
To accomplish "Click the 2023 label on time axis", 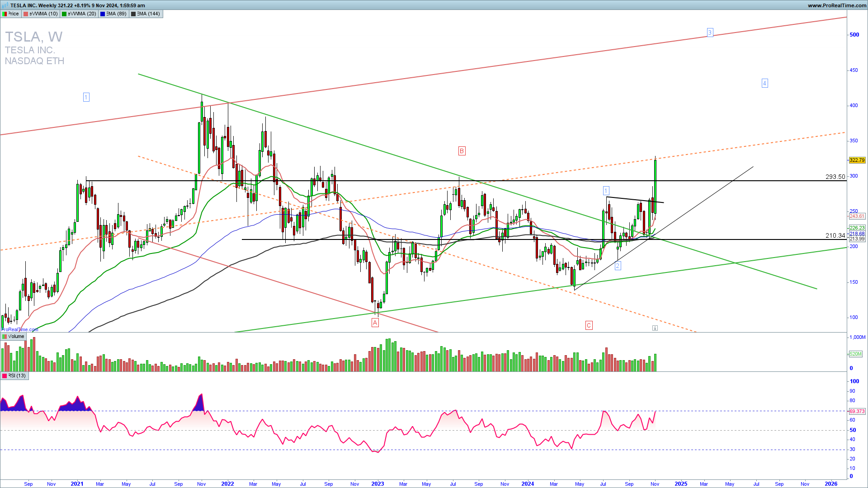I will click(377, 483).
